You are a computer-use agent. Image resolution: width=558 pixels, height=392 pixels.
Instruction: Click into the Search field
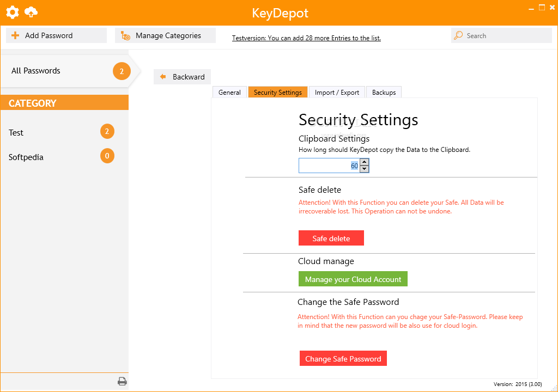tap(501, 35)
